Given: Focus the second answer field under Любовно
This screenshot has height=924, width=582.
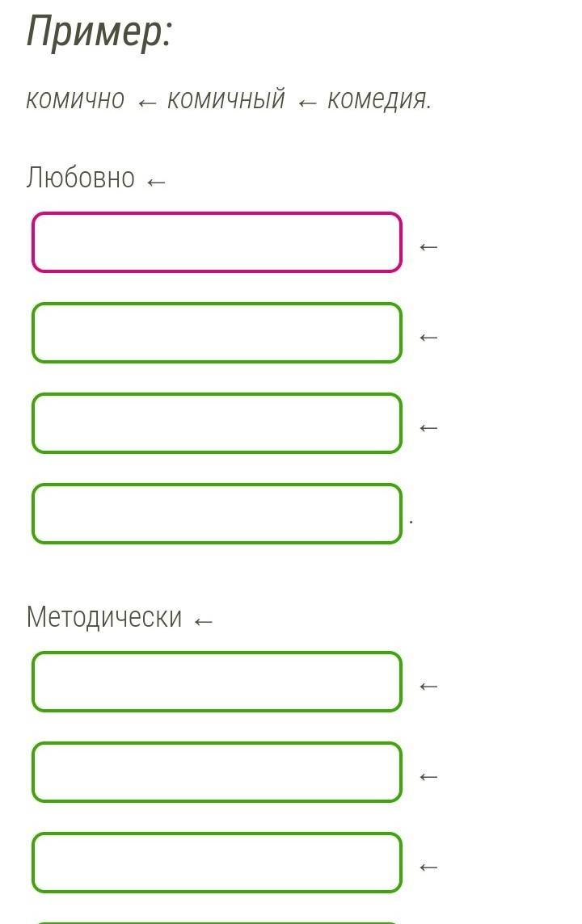Looking at the screenshot, I should pos(217,333).
